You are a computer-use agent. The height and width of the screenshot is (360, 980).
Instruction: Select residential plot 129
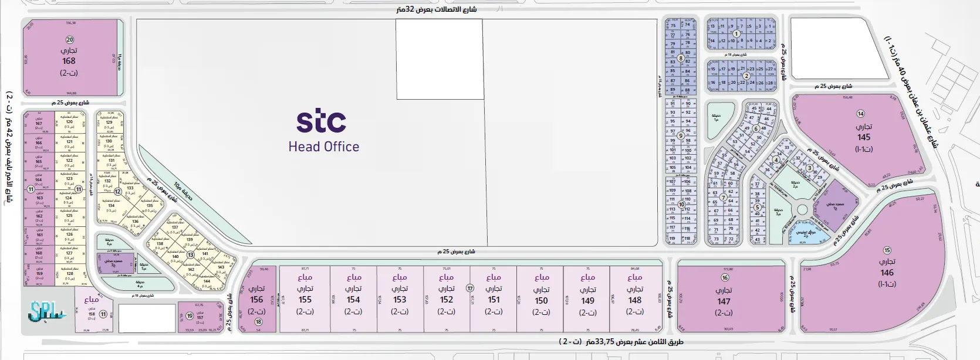109,122
